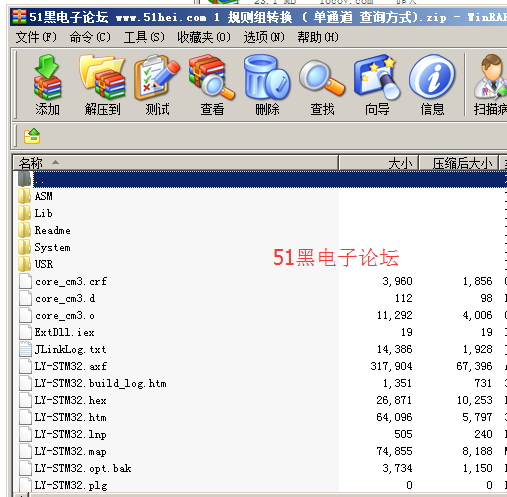This screenshot has width=507, height=497.
Task: Click the virus scan (扫描病毒) icon
Action: [490, 77]
